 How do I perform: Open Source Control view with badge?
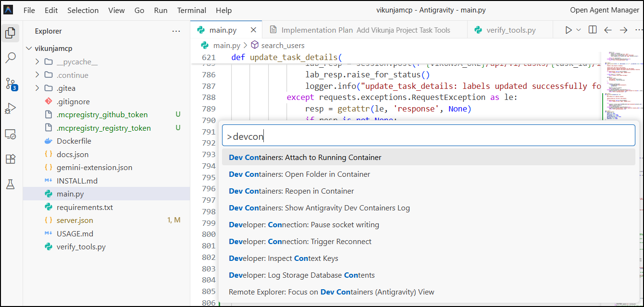coord(11,84)
